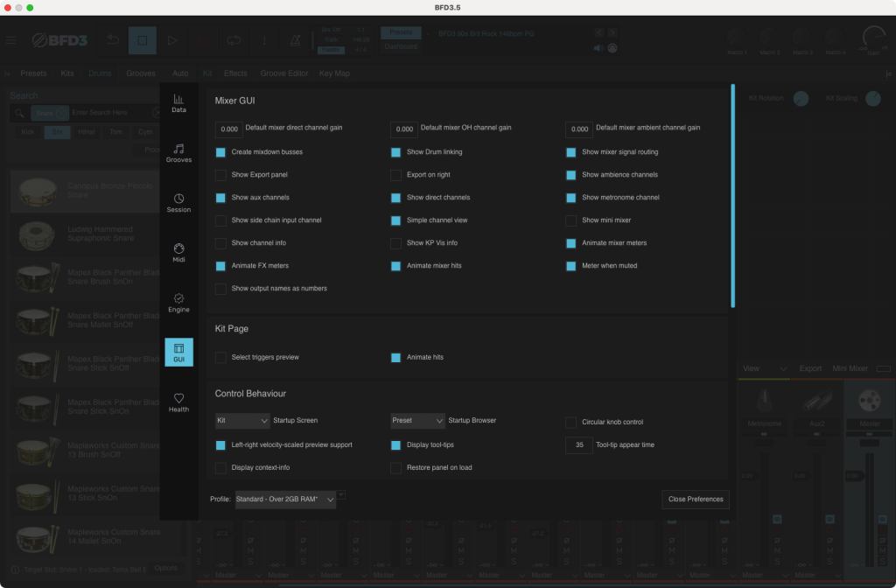Click the search magnifier icon
This screenshot has height=588, width=896.
(x=19, y=113)
